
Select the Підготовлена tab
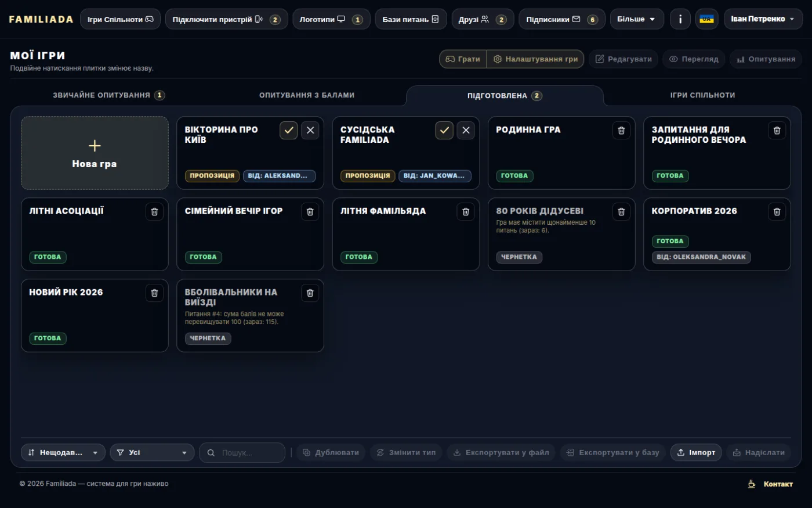[x=505, y=96]
